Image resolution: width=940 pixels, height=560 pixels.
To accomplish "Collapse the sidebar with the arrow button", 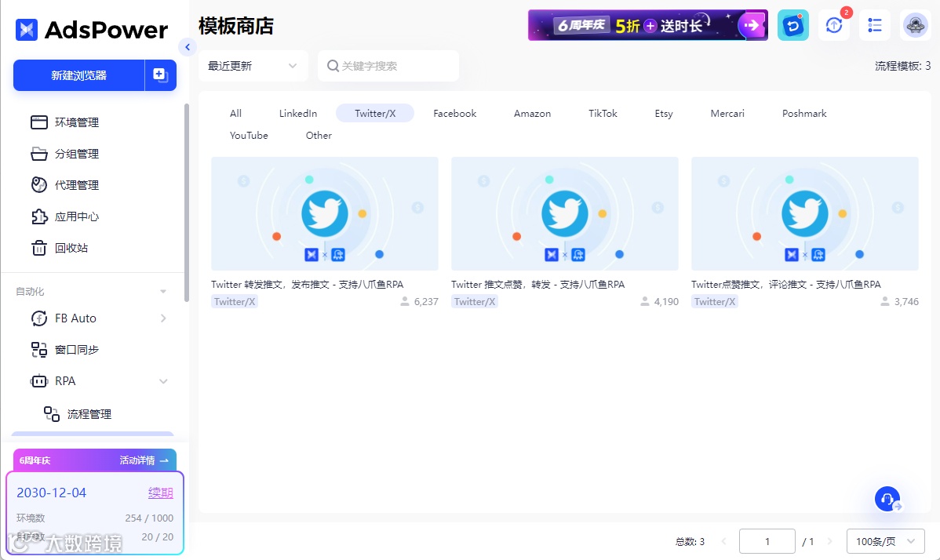I will 188,47.
